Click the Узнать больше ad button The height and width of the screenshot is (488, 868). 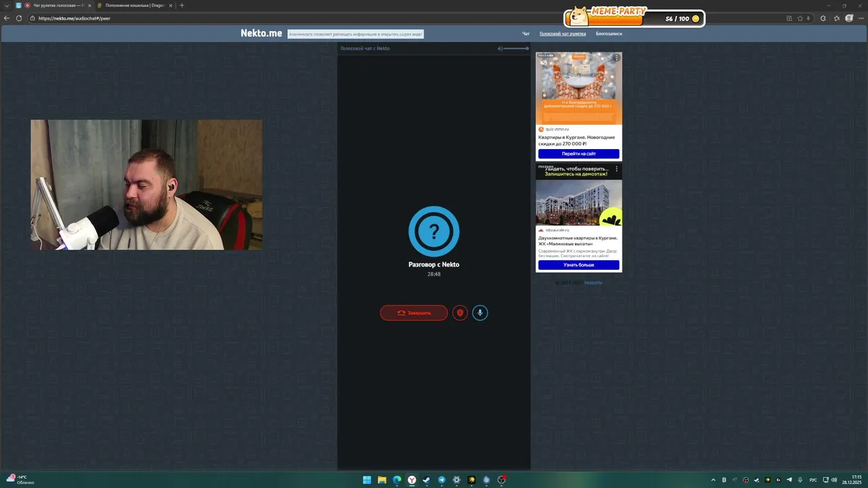pyautogui.click(x=578, y=265)
